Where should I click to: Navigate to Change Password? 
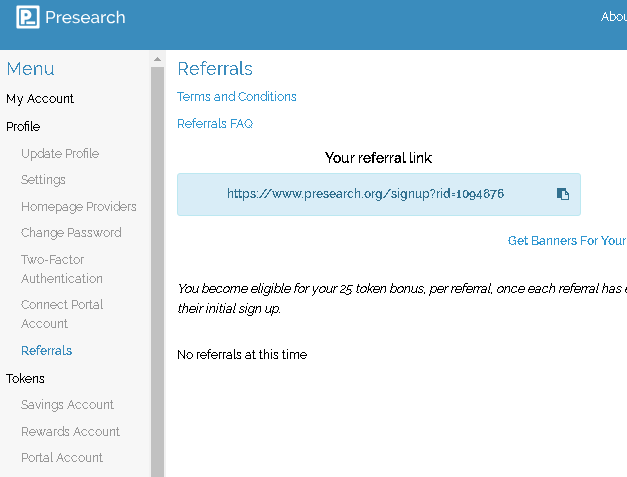click(71, 233)
